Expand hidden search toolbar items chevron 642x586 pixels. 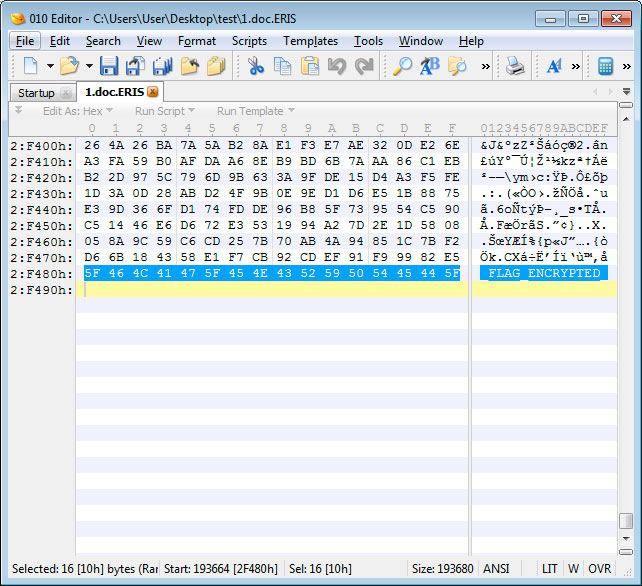pos(486,66)
